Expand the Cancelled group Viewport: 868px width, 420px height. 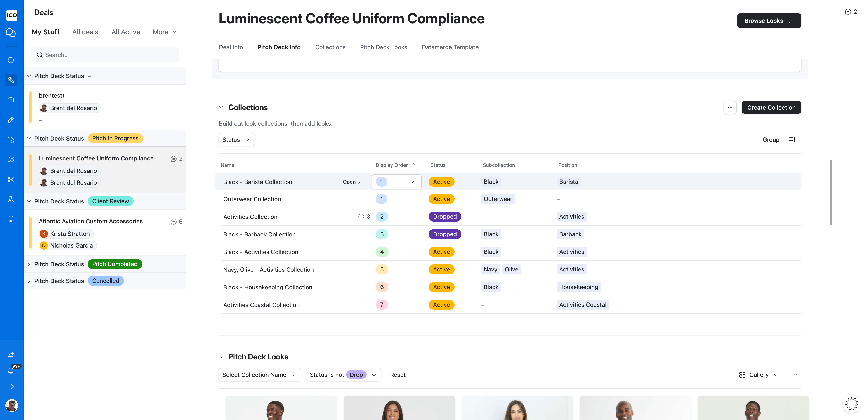point(29,281)
